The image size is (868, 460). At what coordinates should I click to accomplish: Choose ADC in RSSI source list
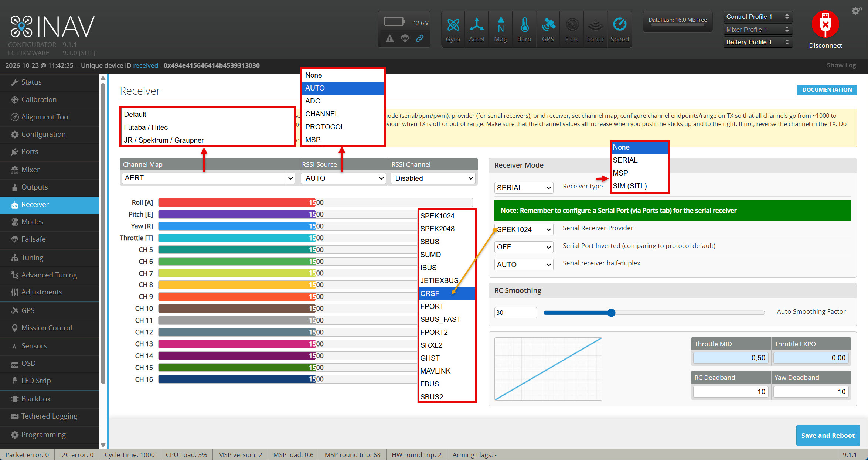(343, 101)
